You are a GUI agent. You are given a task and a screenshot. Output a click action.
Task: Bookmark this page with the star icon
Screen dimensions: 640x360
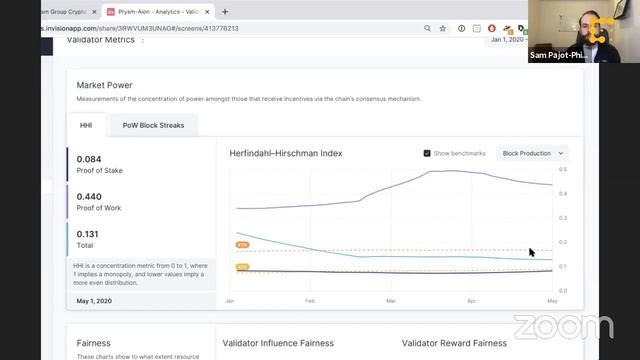tap(443, 29)
